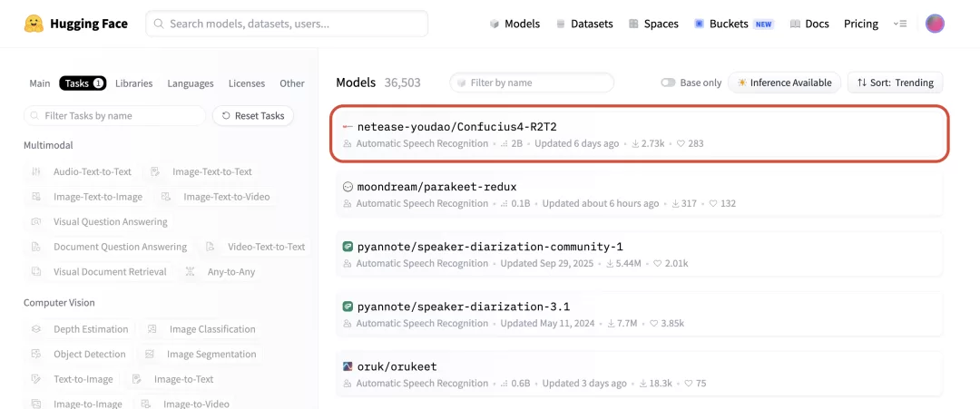Viewport: 980px width, 409px height.
Task: Click the pyannote avatar on speaker-diarization-community-1
Action: pyautogui.click(x=348, y=247)
